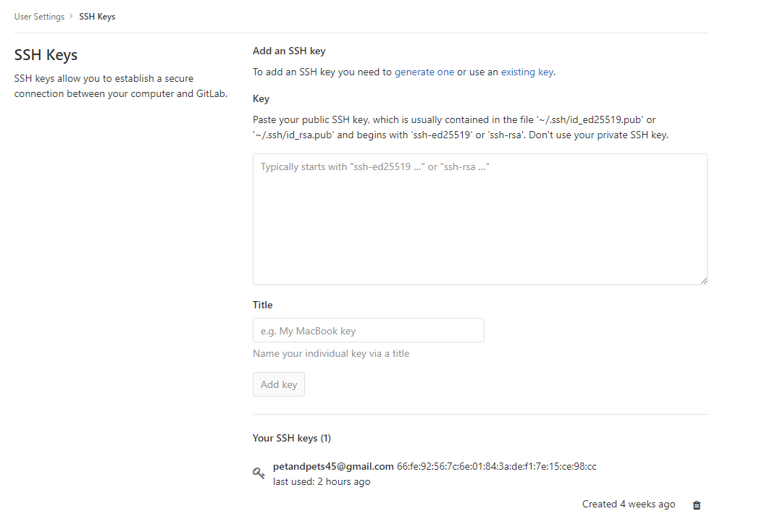Open the 'generate one' link
The height and width of the screenshot is (532, 767).
[x=424, y=72]
